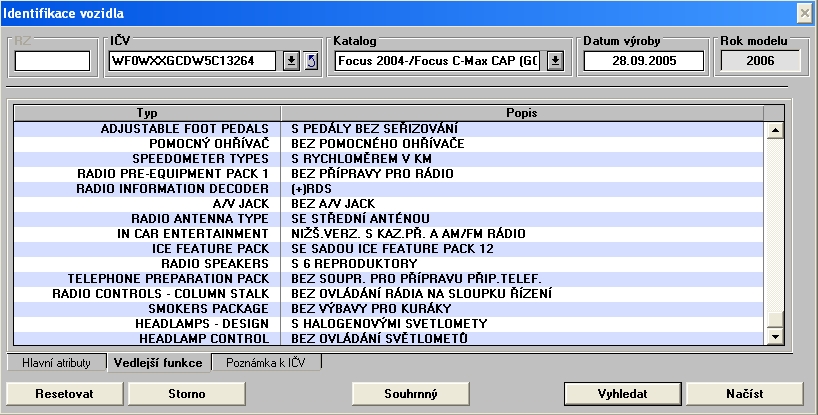Screen dimensions: 818x415
Task: Open the Poznámka k IČV tab
Action: (x=266, y=363)
